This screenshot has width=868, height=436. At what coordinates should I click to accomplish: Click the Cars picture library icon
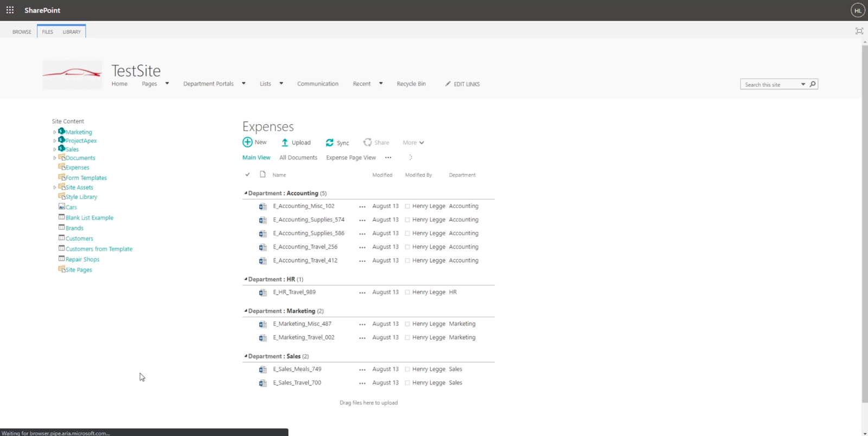tap(62, 207)
